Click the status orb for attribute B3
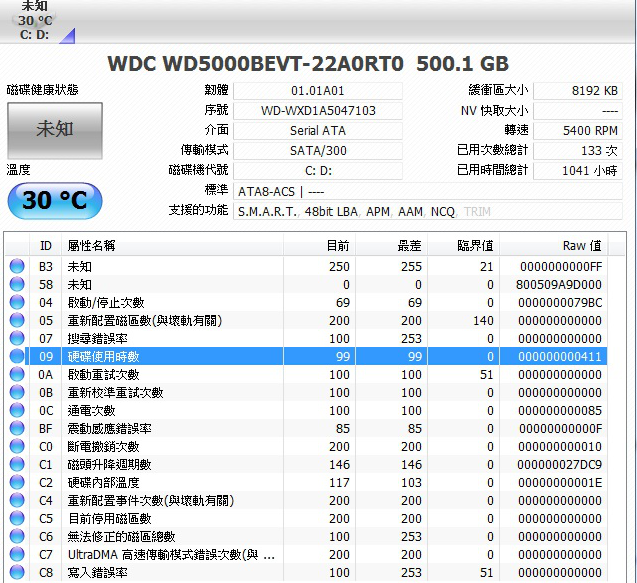Screen dimensions: 637x583 pos(17,267)
